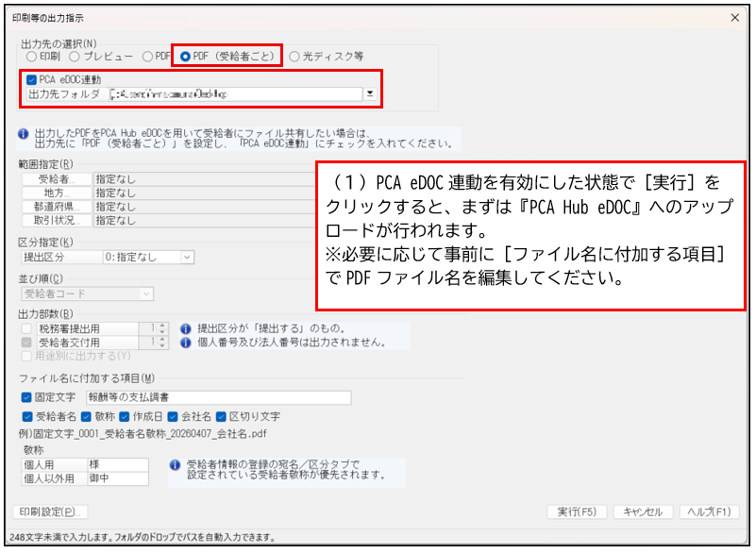
Task: Click the 実行(F5) button
Action: (577, 512)
